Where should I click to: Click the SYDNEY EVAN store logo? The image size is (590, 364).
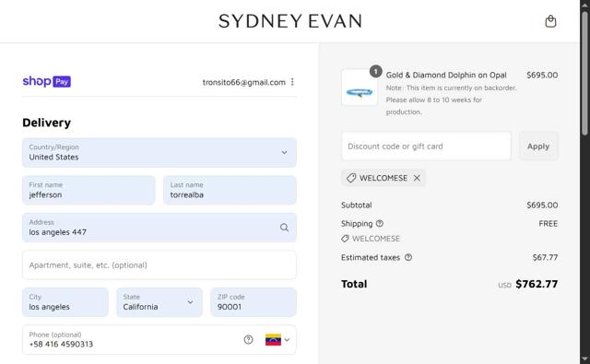[x=290, y=21]
